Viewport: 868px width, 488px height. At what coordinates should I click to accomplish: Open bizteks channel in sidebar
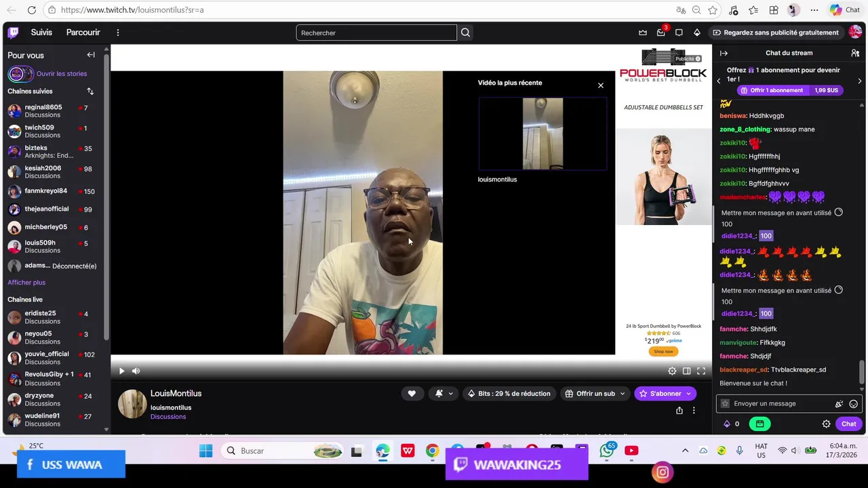[x=52, y=152]
